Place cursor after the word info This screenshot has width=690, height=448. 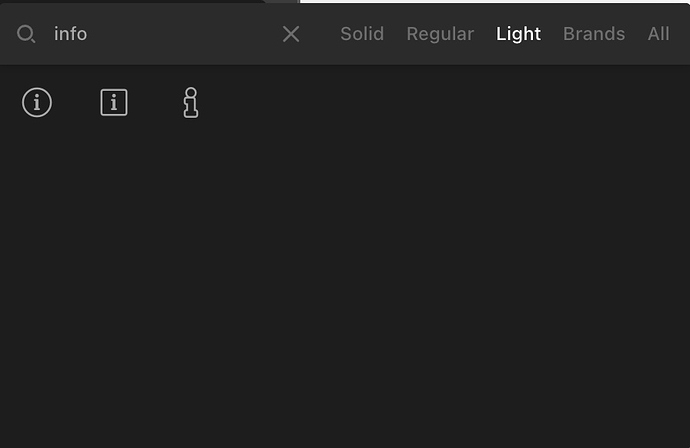(x=88, y=34)
